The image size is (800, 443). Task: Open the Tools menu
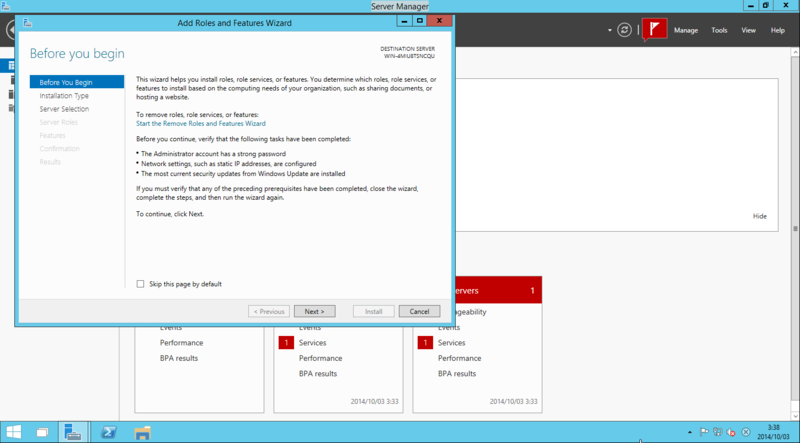pos(719,30)
